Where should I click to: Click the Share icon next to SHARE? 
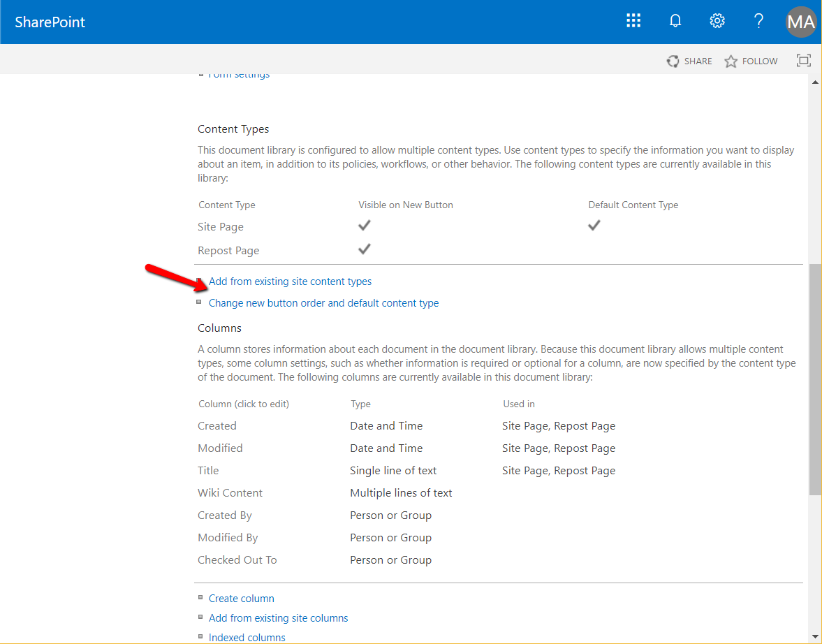(x=673, y=61)
